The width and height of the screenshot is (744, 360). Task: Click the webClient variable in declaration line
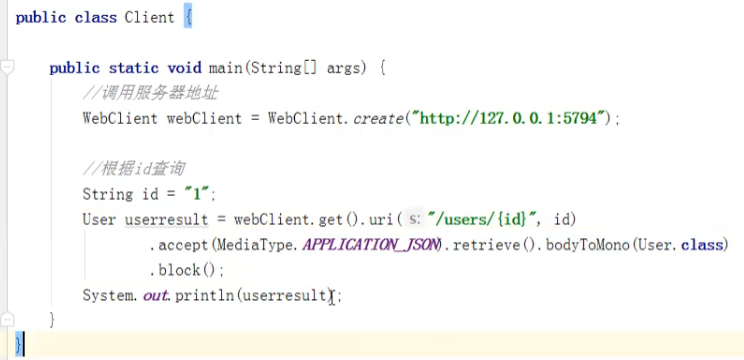coord(205,119)
